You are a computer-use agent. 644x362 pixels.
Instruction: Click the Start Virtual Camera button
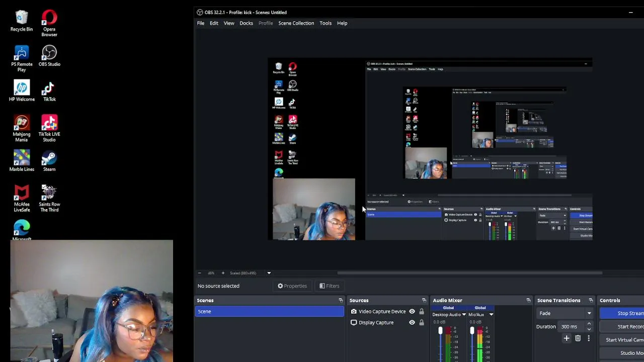point(621,340)
